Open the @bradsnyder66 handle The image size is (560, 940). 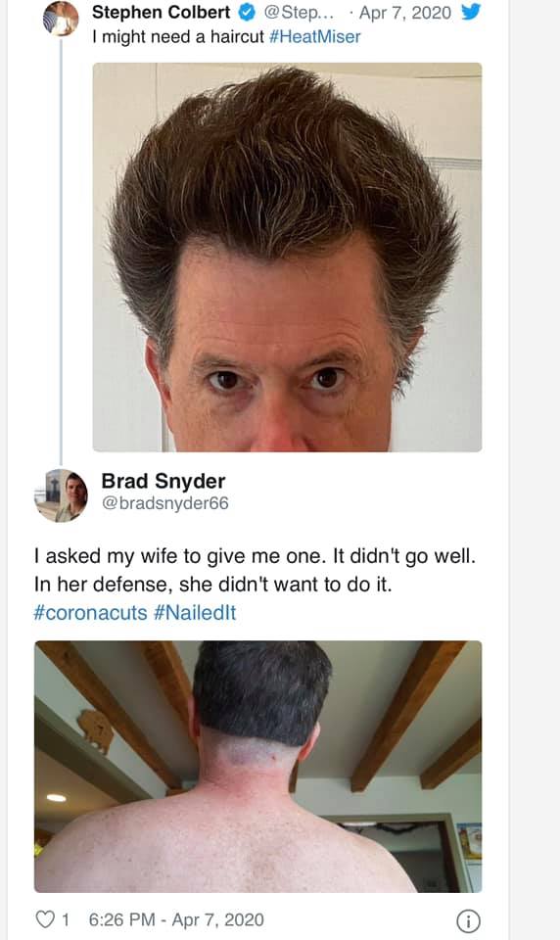[x=164, y=503]
